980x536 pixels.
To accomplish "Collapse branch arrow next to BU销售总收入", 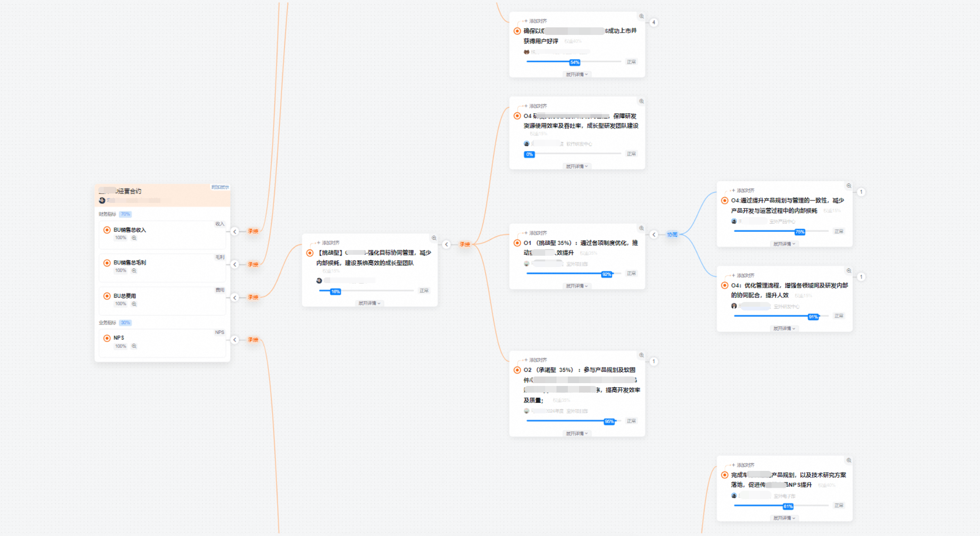I will (235, 231).
